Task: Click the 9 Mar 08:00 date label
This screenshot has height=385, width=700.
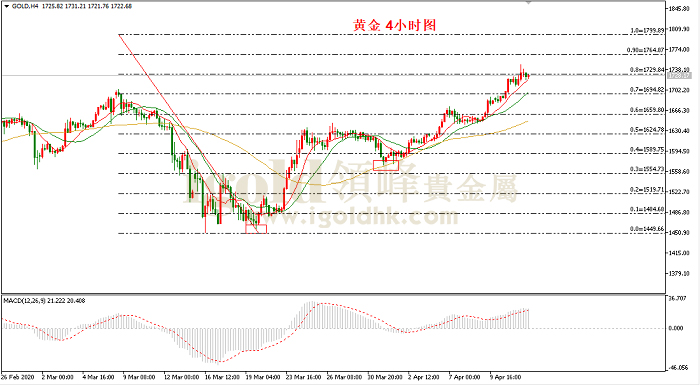Action: point(139,377)
